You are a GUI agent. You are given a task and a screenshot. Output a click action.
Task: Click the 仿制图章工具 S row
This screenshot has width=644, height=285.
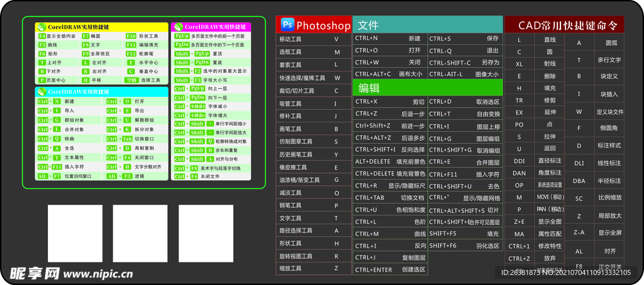point(314,142)
